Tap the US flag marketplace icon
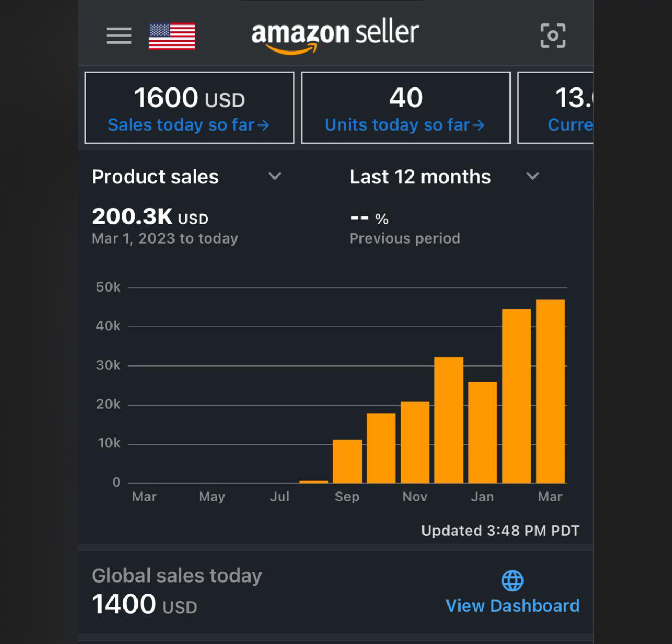This screenshot has width=672, height=644. [172, 36]
